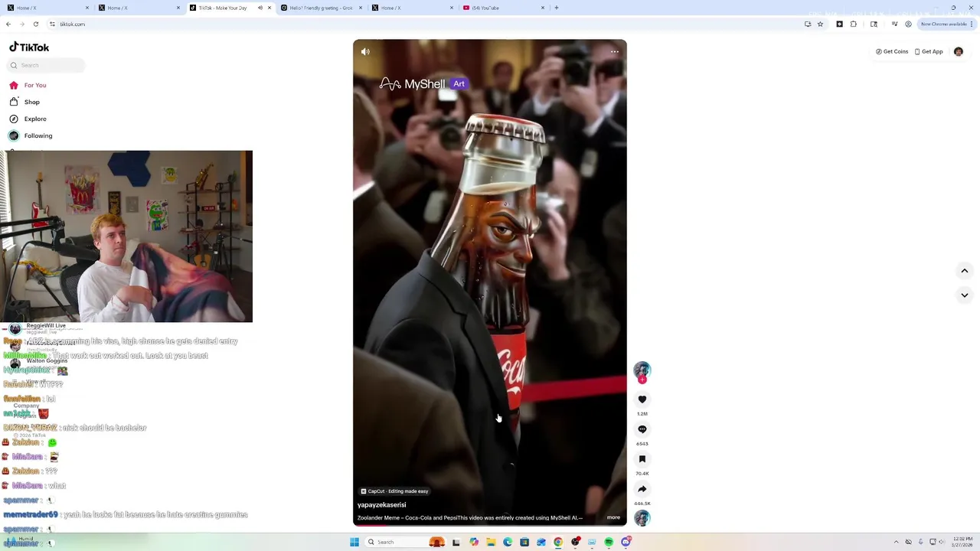The height and width of the screenshot is (551, 980).
Task: Open the Chrome three-dot menu
Action: point(973,24)
